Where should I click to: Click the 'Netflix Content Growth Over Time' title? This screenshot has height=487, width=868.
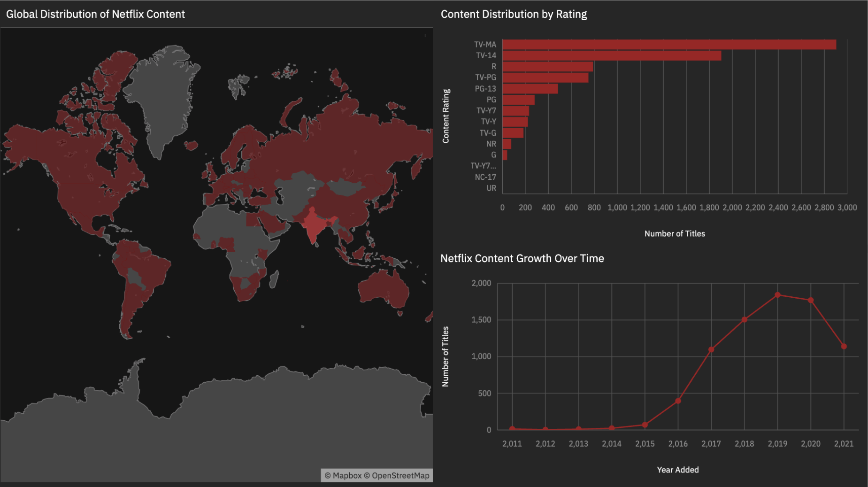(x=522, y=258)
